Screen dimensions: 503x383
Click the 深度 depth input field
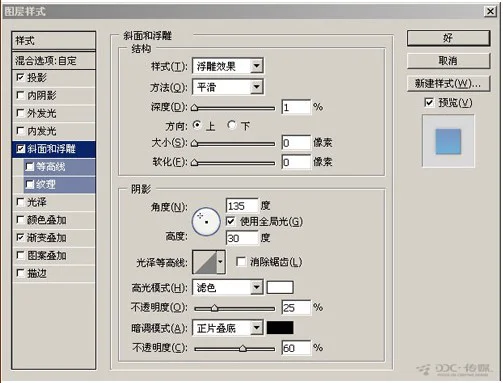click(x=296, y=107)
